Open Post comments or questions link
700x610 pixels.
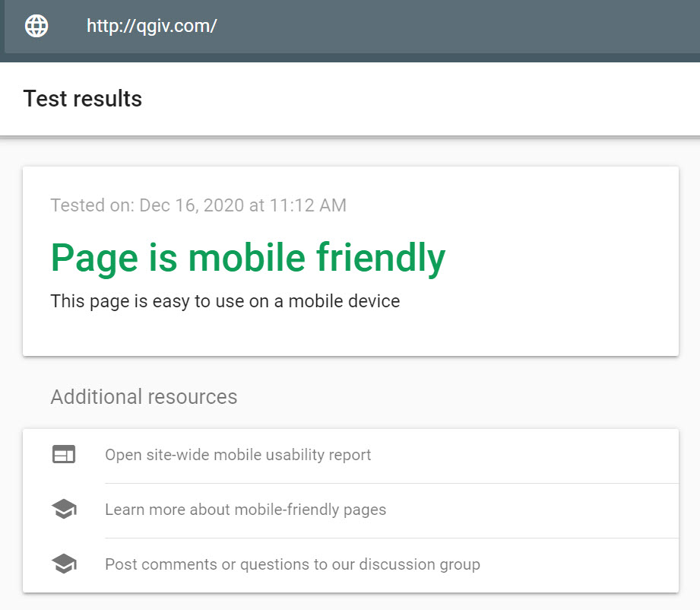coord(293,564)
